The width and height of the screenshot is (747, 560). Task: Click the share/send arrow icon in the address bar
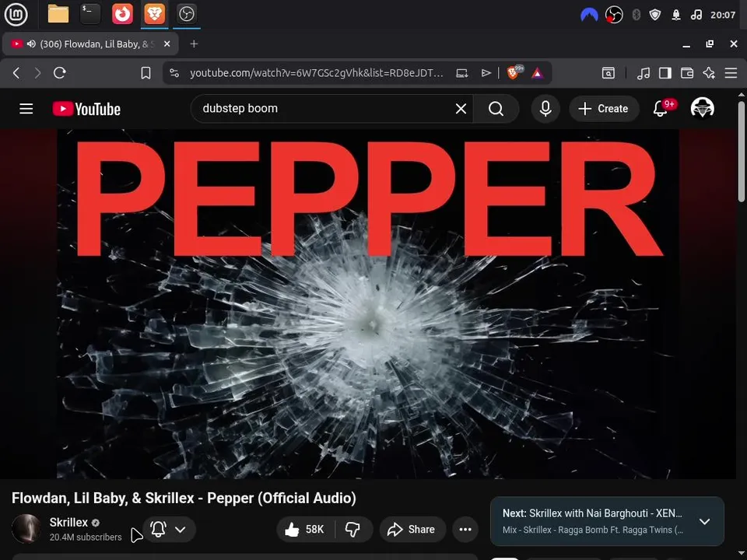tap(486, 73)
